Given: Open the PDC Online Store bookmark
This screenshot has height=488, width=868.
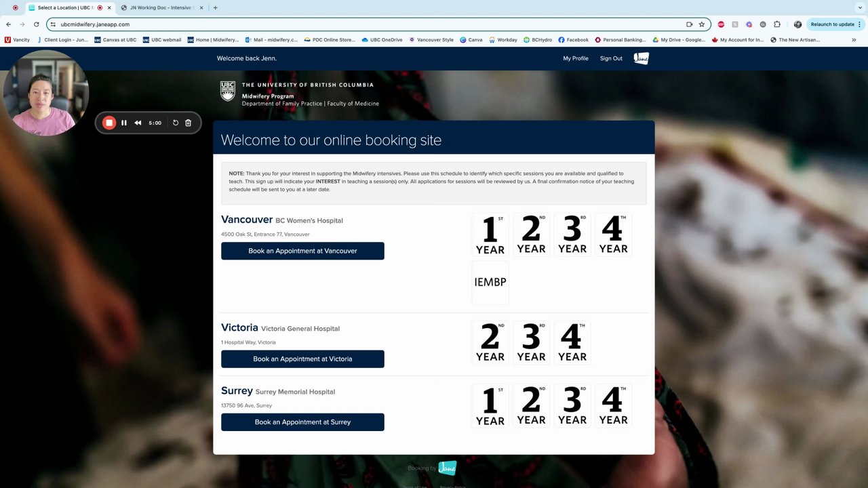Looking at the screenshot, I should (330, 40).
